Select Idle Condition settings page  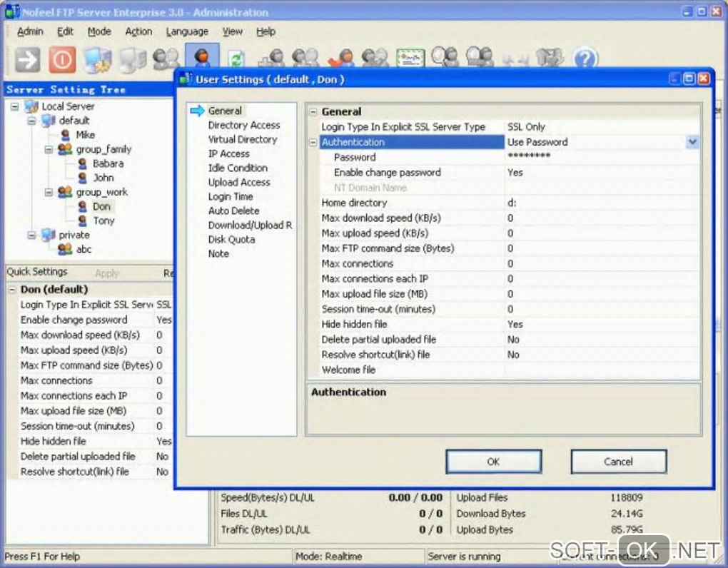click(x=238, y=168)
